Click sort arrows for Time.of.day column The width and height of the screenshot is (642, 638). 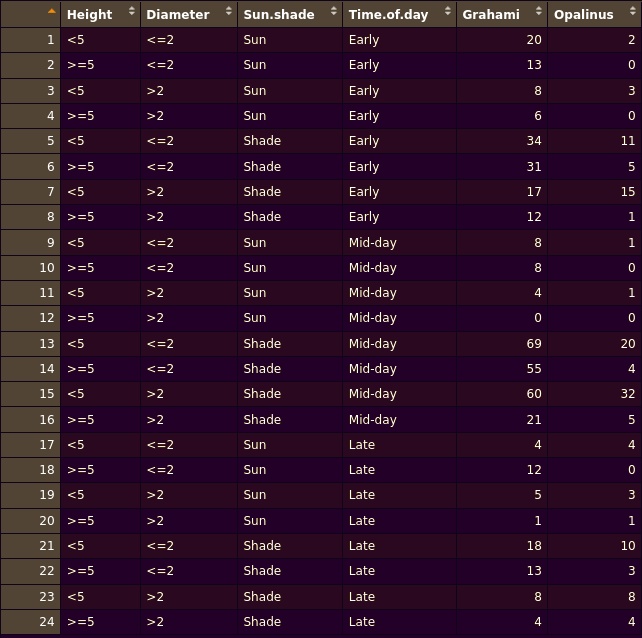448,11
